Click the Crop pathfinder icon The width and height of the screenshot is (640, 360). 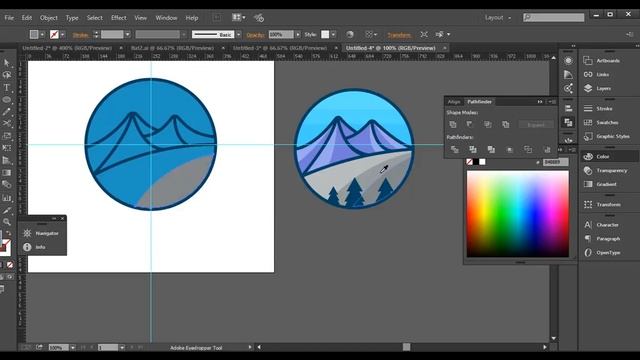click(509, 150)
